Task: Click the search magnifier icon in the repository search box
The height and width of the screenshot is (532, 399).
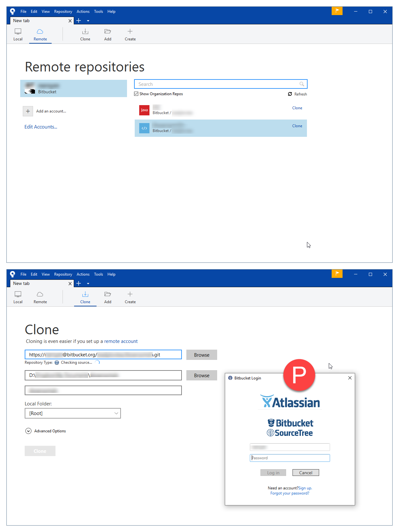Action: click(x=302, y=84)
